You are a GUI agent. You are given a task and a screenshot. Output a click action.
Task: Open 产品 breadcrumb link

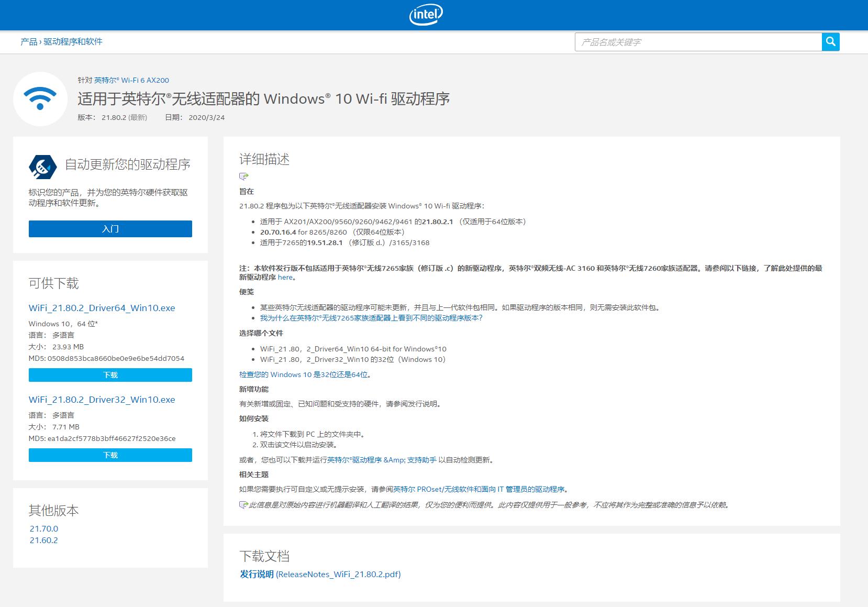click(29, 42)
